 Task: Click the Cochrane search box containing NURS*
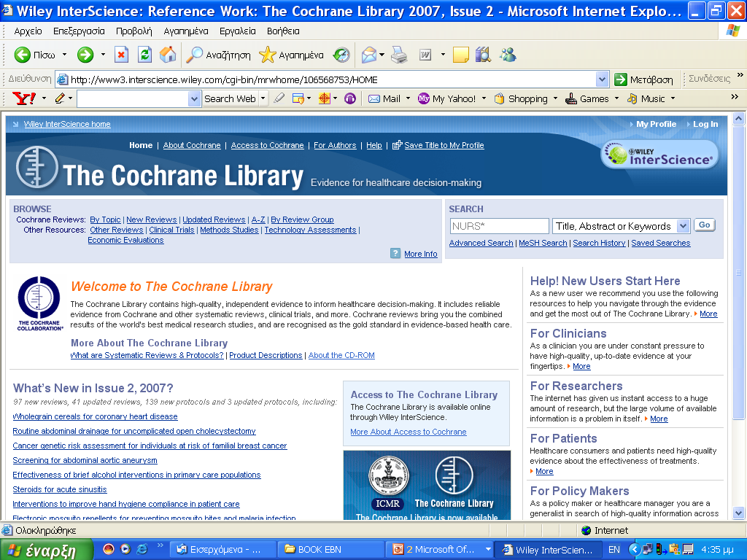pos(499,226)
